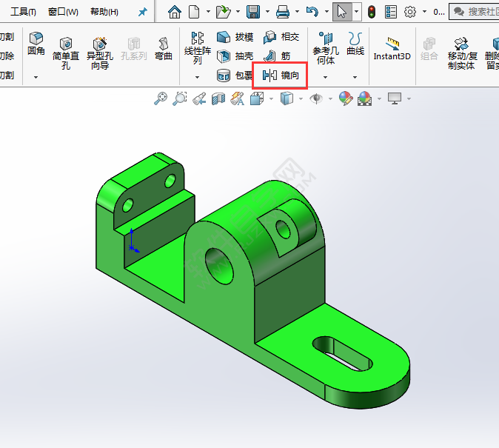Save the document with floppy disk icon
Viewport: 499px width, 448px height.
coord(253,12)
